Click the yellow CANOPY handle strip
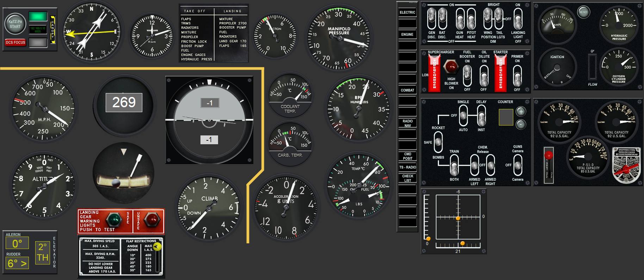644x280 pixels. [x=53, y=30]
